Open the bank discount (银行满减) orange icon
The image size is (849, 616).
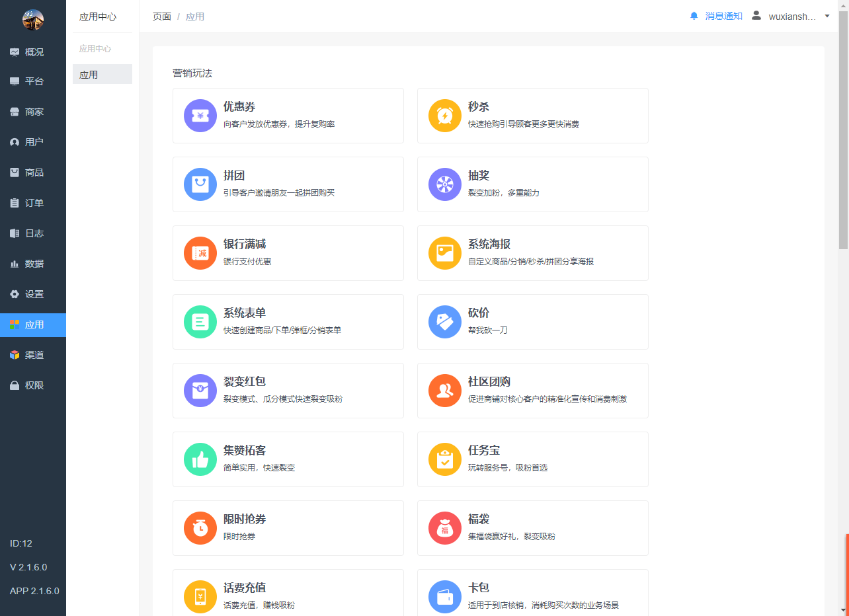pos(200,253)
